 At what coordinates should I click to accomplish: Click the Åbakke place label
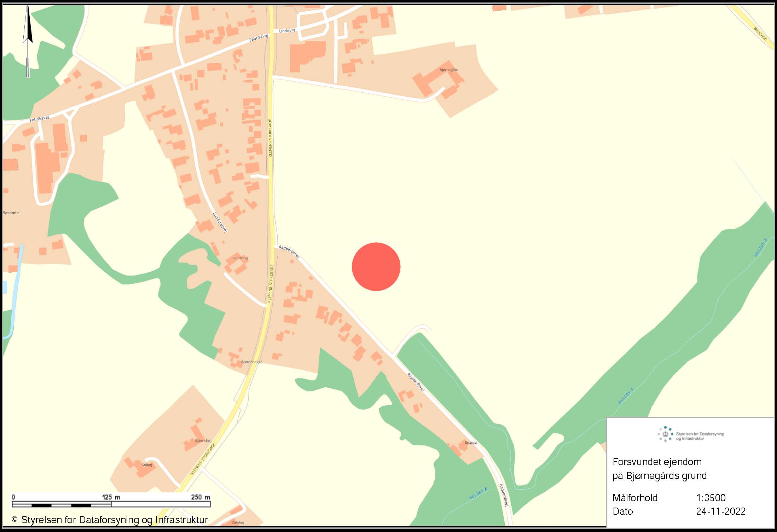click(471, 443)
